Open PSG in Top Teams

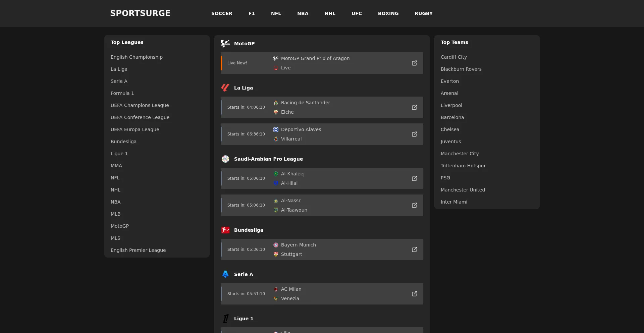tap(445, 178)
